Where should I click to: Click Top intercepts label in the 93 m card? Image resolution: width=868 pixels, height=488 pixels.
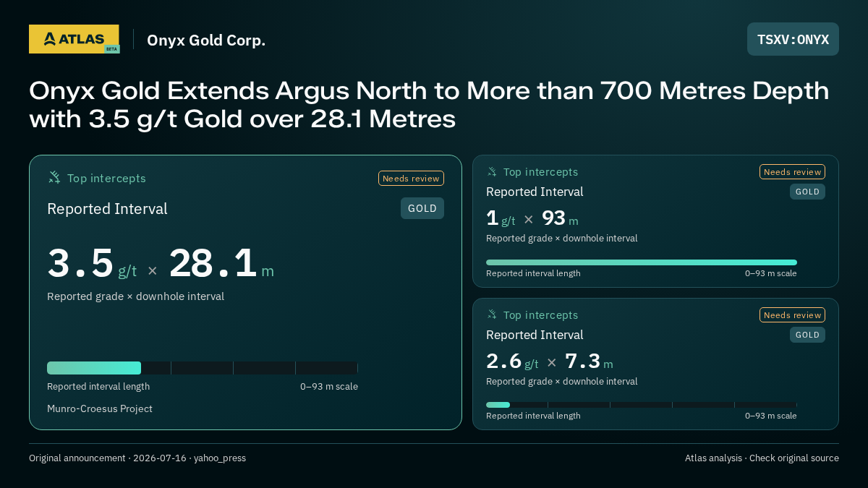(x=540, y=172)
